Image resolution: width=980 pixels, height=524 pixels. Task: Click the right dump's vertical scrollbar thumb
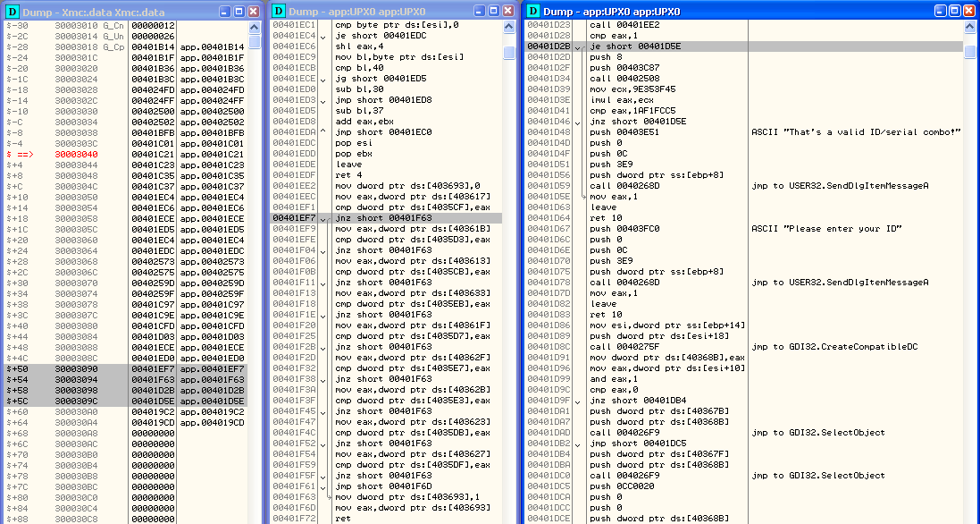coord(970,52)
